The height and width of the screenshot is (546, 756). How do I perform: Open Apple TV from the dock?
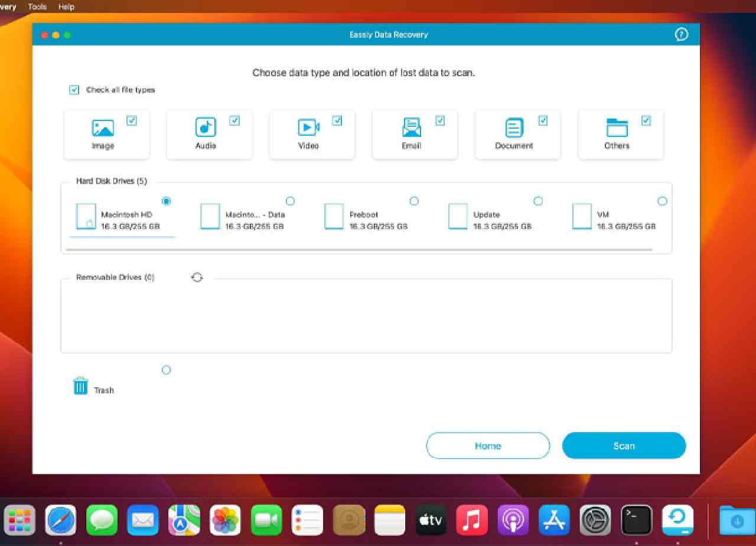coord(431,521)
